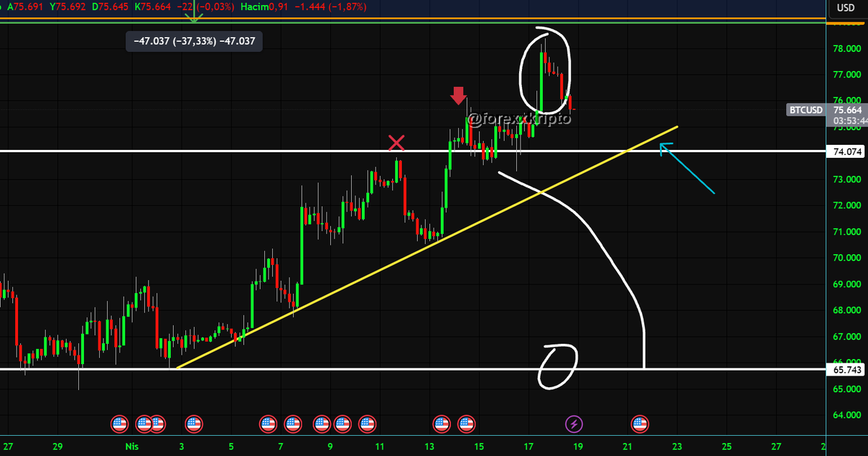
Task: Open the purple lightning event icon
Action: (574, 424)
